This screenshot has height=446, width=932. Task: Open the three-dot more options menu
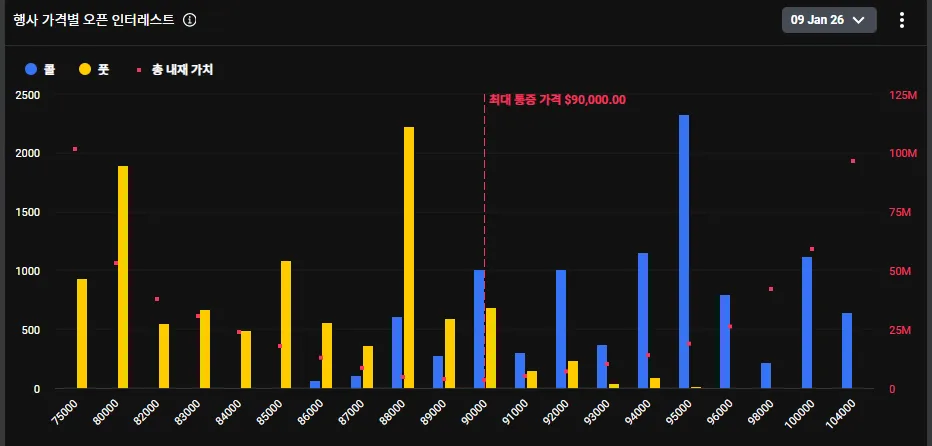[x=901, y=20]
